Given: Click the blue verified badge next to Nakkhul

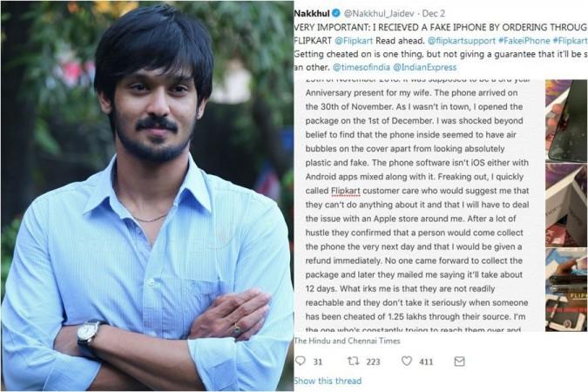Looking at the screenshot, I should (x=336, y=13).
